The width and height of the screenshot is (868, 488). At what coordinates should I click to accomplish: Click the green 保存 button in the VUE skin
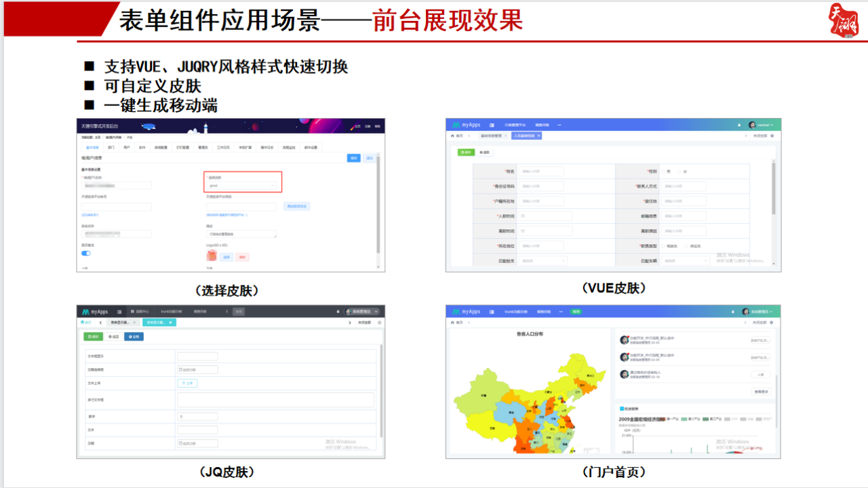point(467,152)
